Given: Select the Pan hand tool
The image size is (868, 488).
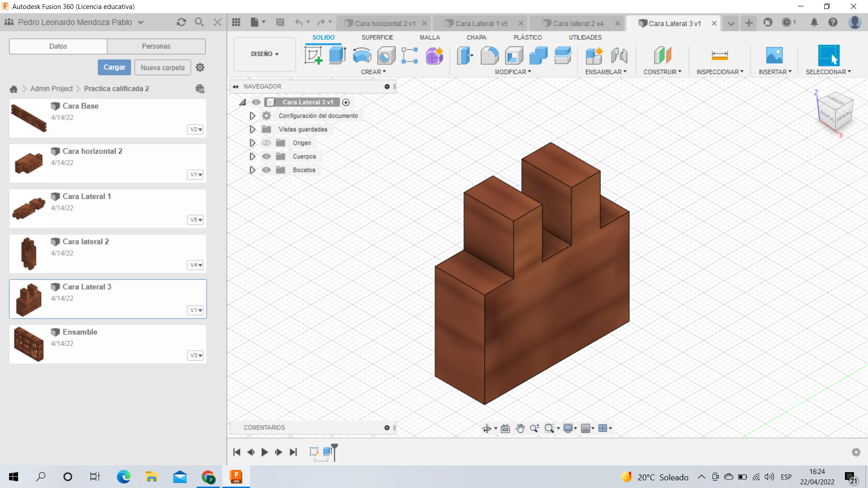Looking at the screenshot, I should [520, 428].
